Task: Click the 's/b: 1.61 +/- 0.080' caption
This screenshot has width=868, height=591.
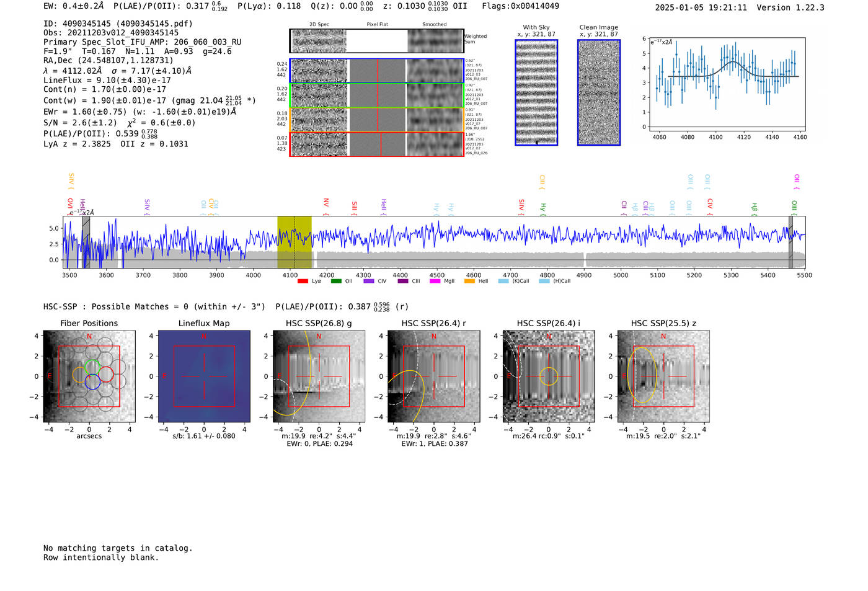Action: pos(204,436)
